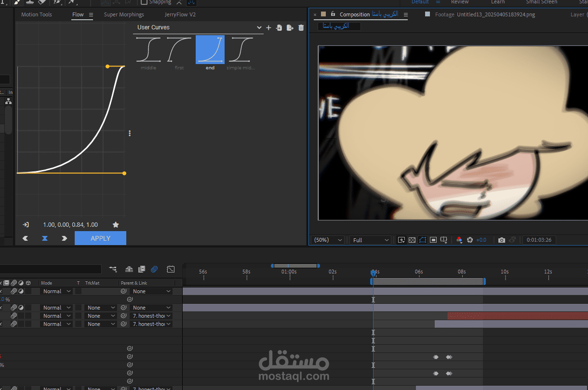Toggle mask and shape path visibility

423,240
